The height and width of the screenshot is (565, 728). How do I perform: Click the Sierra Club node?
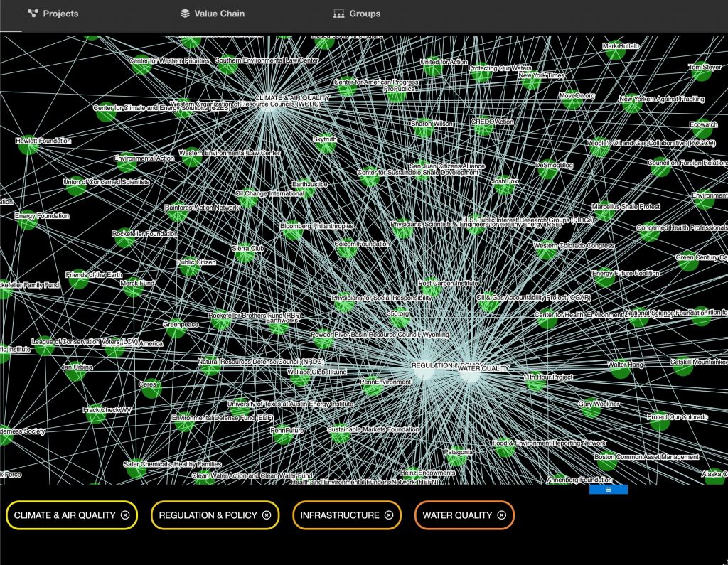(x=244, y=253)
